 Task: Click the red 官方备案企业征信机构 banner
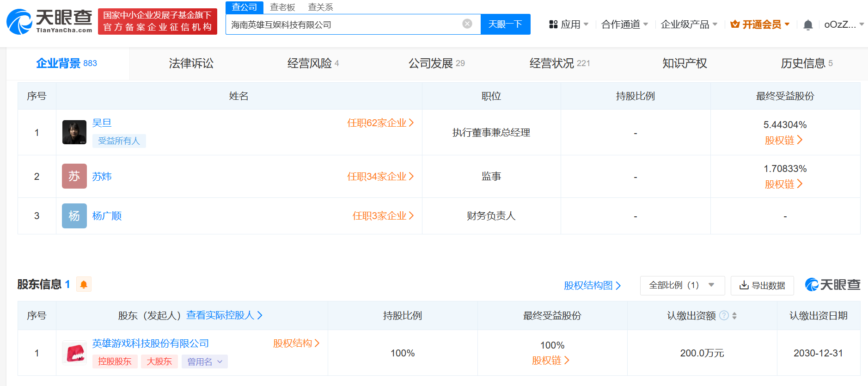pos(158,21)
